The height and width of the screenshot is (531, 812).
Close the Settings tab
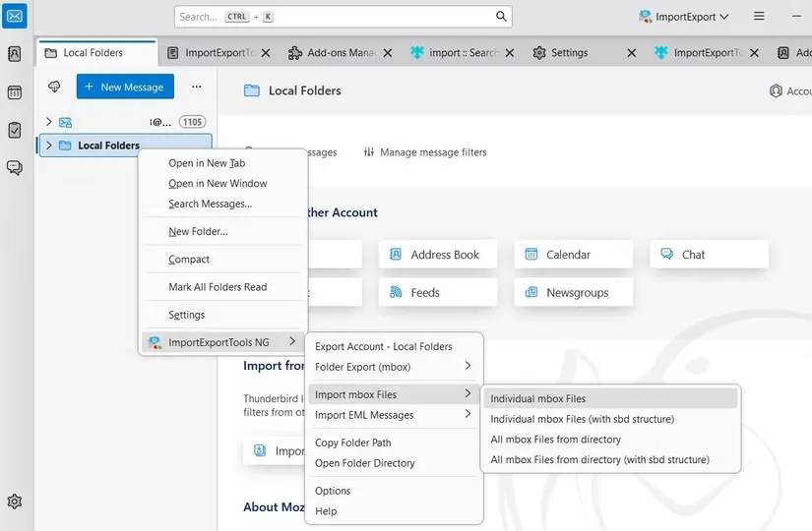point(631,53)
